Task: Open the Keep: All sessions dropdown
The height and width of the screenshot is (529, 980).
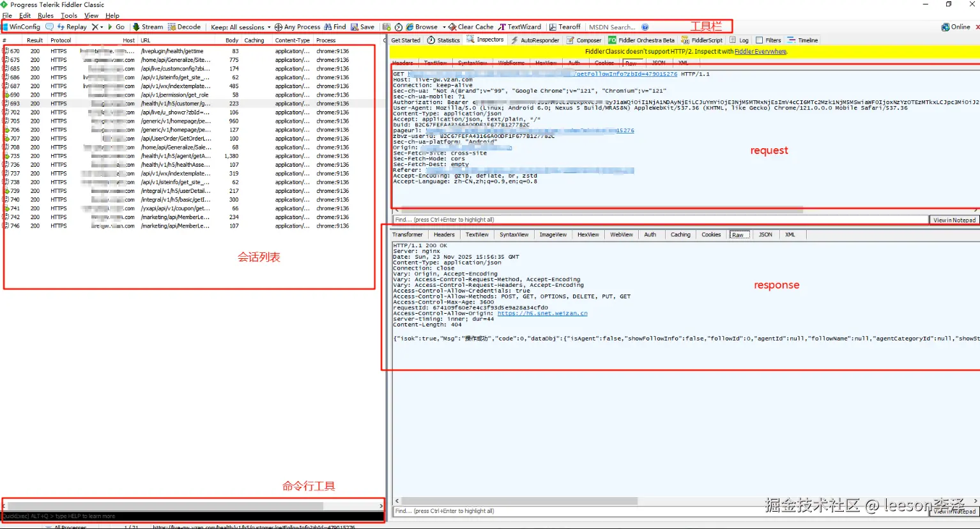Action: (241, 27)
